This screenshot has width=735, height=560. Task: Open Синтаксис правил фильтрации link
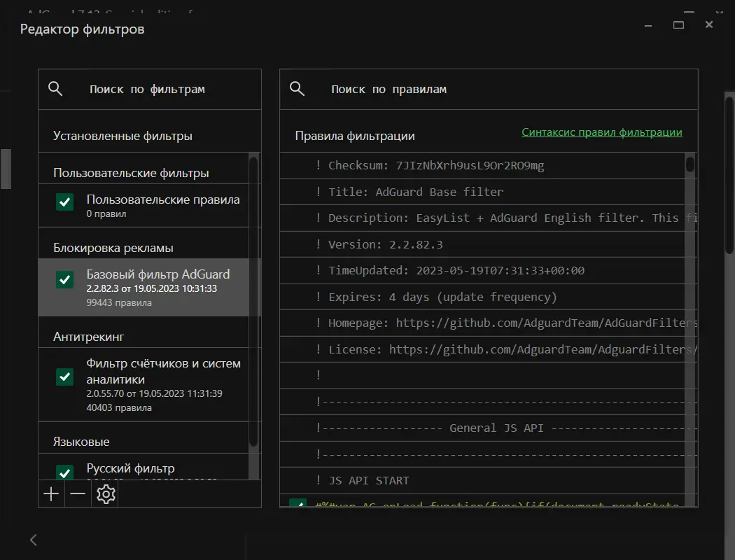[x=601, y=132]
